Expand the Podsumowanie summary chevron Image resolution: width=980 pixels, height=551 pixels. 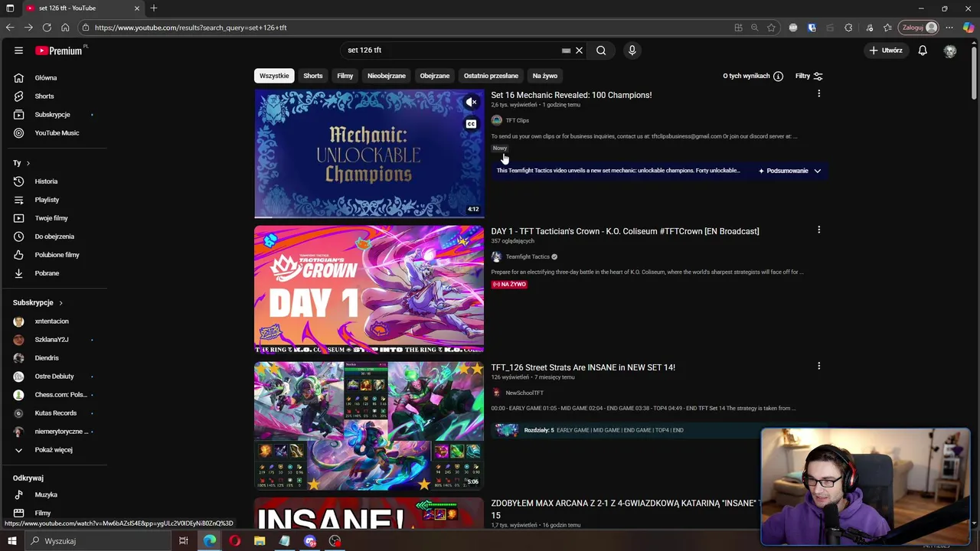tap(818, 171)
